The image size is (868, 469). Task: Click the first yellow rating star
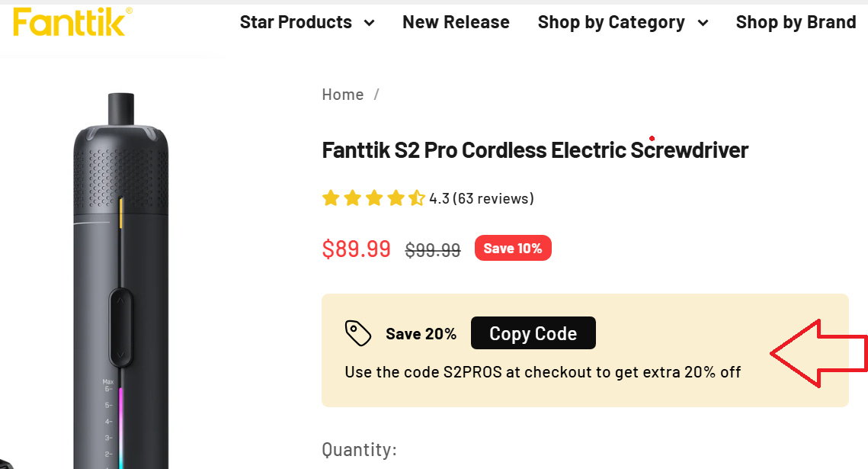tap(330, 199)
